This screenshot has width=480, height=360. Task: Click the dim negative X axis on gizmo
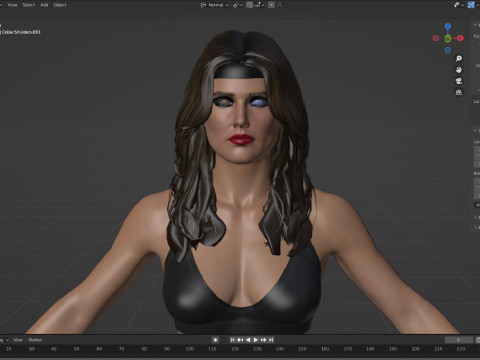coord(436,38)
